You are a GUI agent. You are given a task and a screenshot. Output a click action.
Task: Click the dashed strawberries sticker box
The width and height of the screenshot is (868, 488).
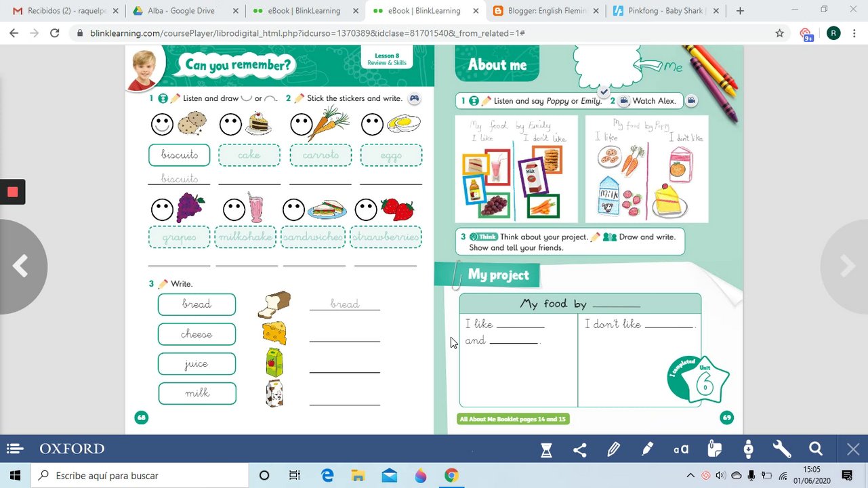386,237
